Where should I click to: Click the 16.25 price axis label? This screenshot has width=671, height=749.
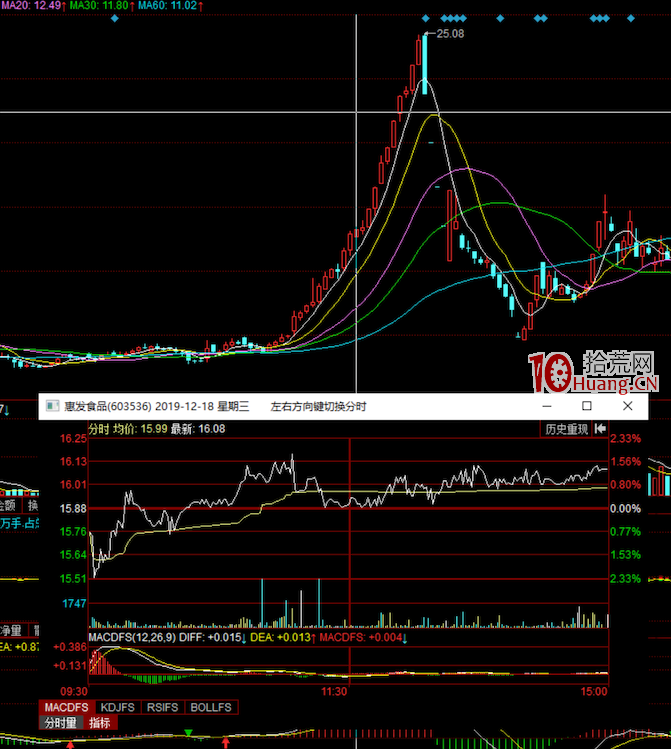pyautogui.click(x=73, y=439)
